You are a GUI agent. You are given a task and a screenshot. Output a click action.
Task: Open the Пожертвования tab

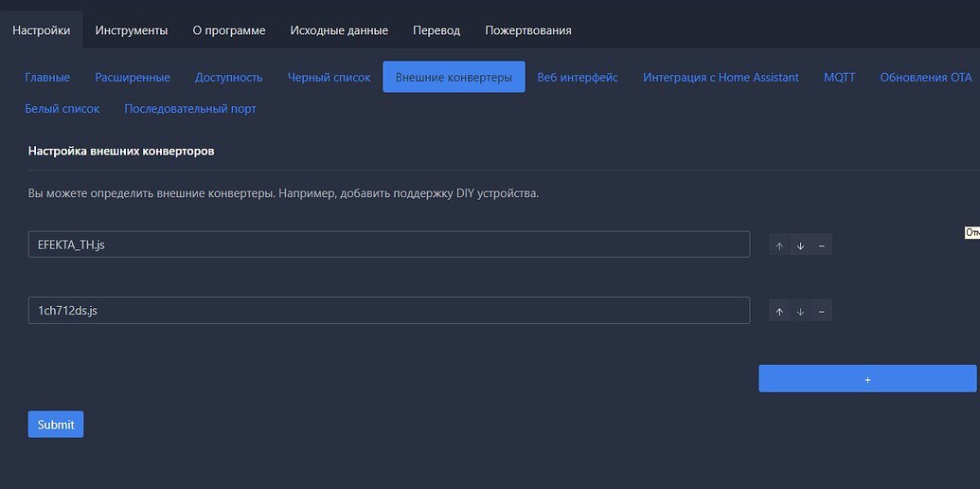click(x=528, y=30)
